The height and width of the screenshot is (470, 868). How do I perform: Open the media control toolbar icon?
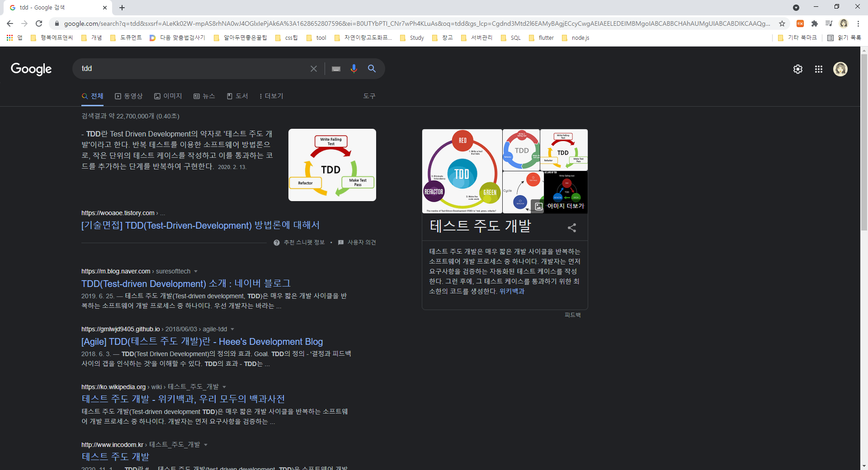point(829,23)
